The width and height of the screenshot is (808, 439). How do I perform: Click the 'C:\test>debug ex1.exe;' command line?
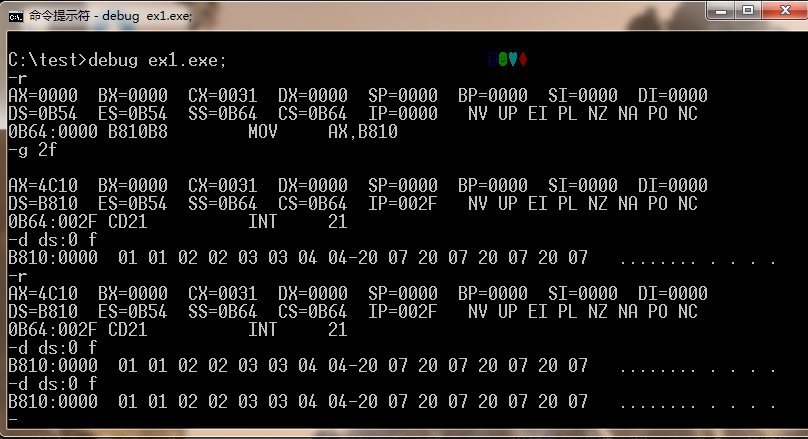pos(117,60)
